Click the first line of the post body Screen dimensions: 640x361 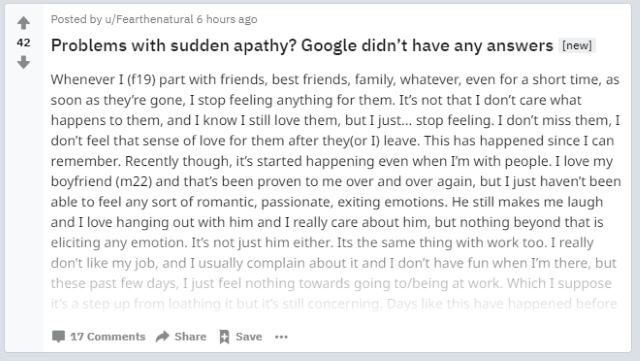(335, 79)
